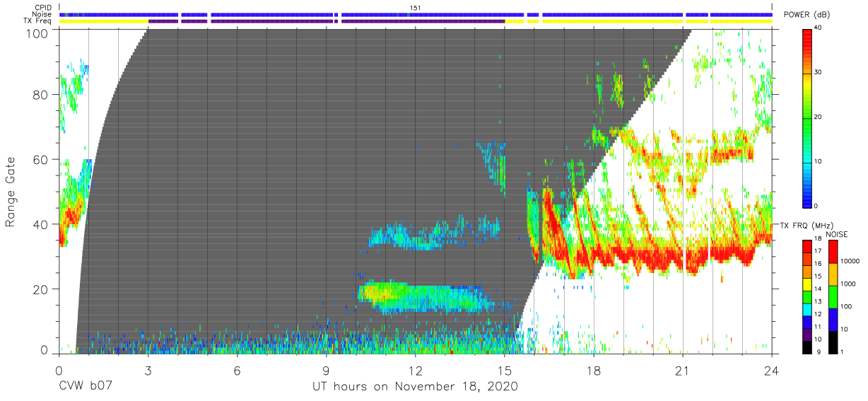This screenshot has height=401, width=868.
Task: Click the purple segment of the TX Freq strip
Action: tap(327, 21)
